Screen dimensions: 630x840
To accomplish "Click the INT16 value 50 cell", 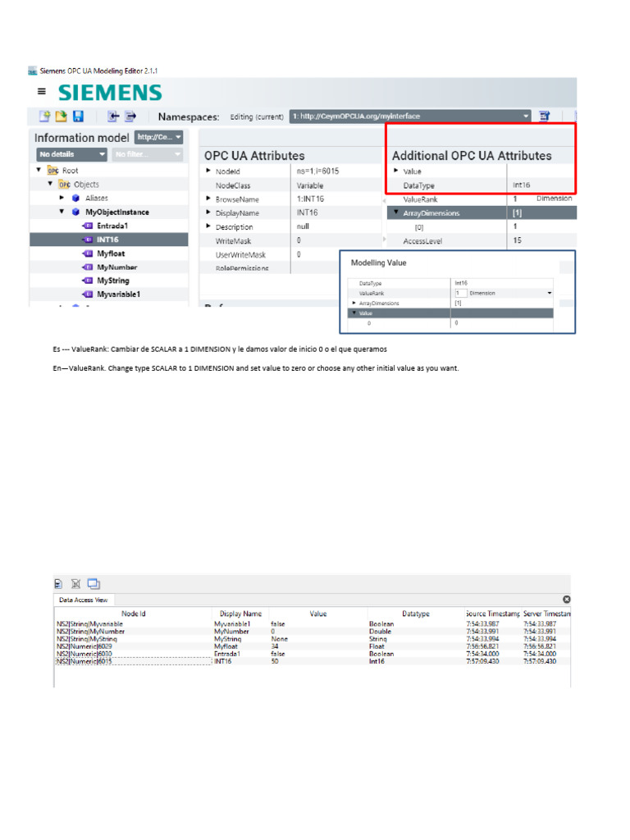I will (x=318, y=662).
